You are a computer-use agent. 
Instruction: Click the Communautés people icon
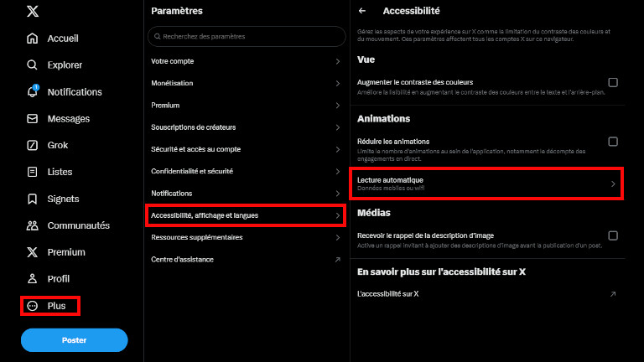point(32,226)
